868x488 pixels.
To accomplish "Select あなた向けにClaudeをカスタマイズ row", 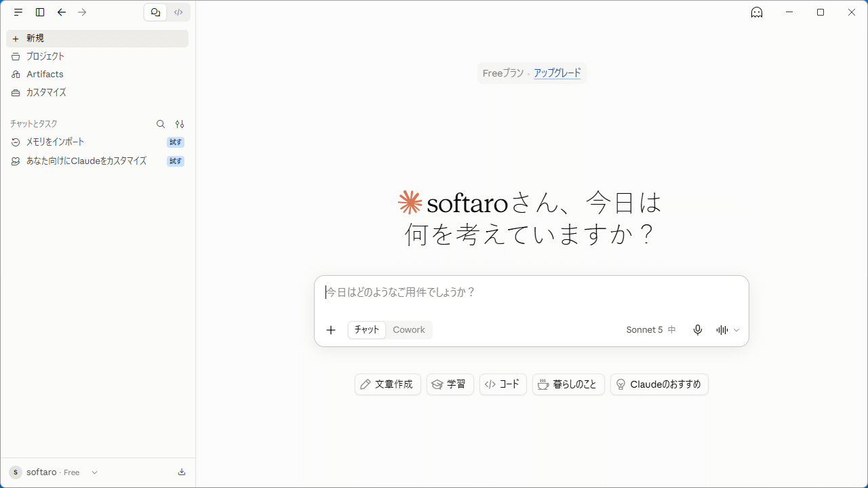I will point(98,161).
